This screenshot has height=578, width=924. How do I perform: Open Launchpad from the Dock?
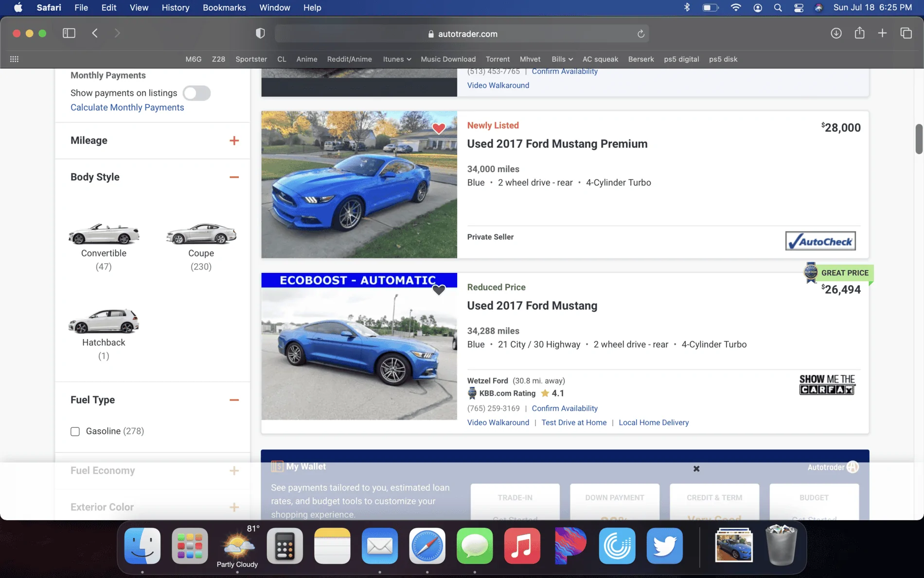click(x=190, y=546)
